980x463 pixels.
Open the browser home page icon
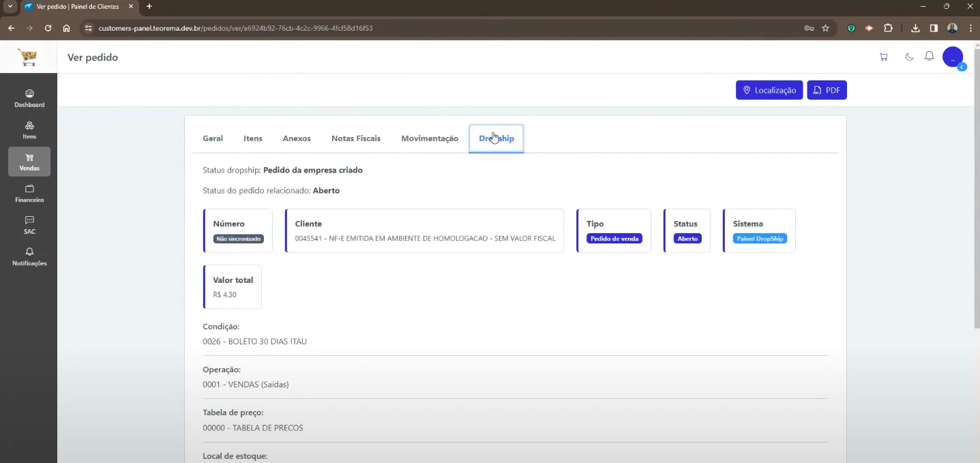[66, 28]
